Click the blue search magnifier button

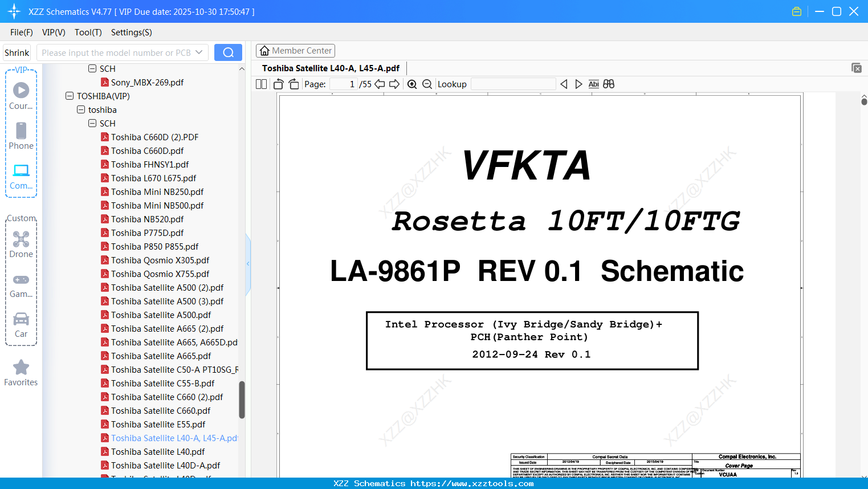228,52
